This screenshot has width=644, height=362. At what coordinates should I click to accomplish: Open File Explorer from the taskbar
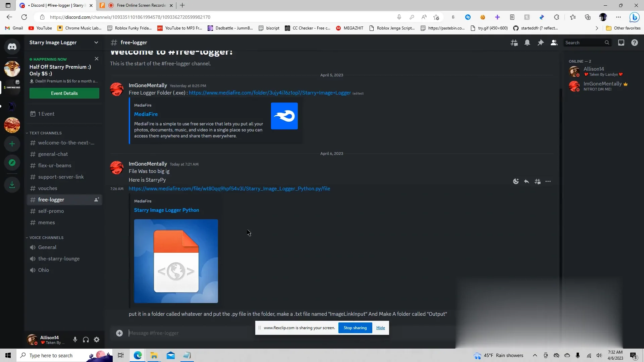[154, 355]
